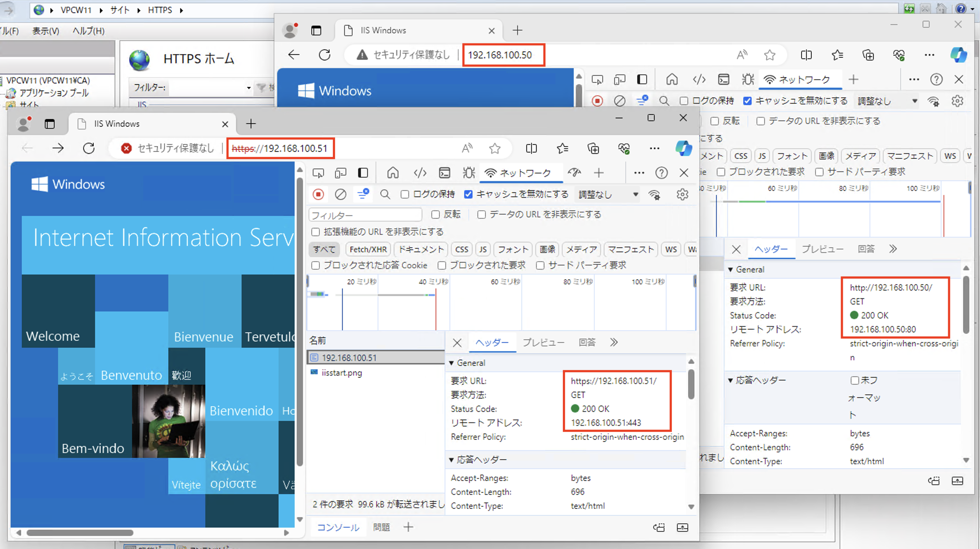Collapse the General section in front DevTools
The width and height of the screenshot is (980, 549).
pyautogui.click(x=451, y=363)
